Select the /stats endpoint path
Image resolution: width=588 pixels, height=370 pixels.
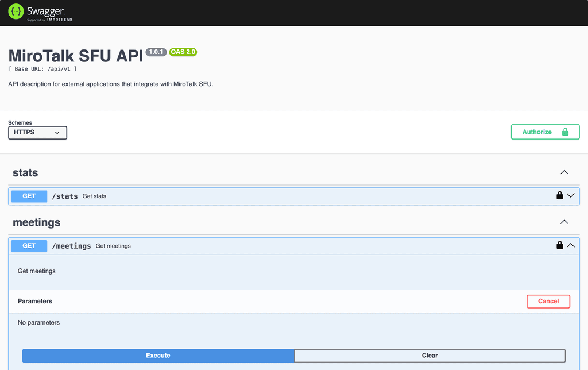(x=65, y=196)
